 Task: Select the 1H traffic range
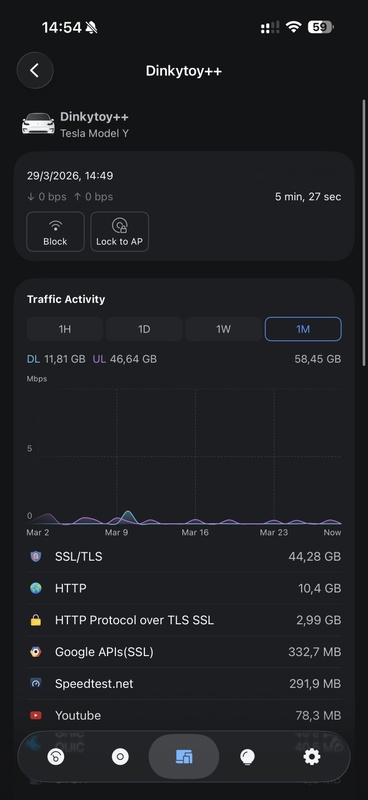click(65, 329)
